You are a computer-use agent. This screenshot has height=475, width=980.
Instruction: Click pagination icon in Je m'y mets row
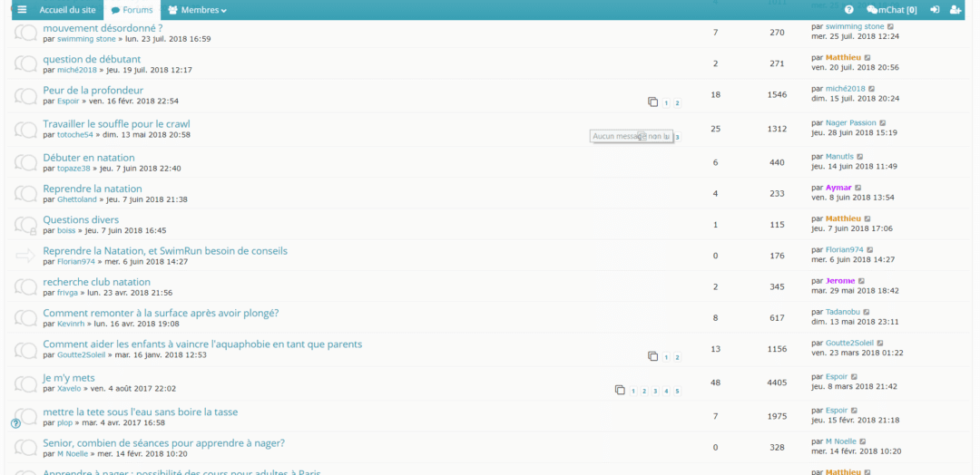tap(620, 390)
